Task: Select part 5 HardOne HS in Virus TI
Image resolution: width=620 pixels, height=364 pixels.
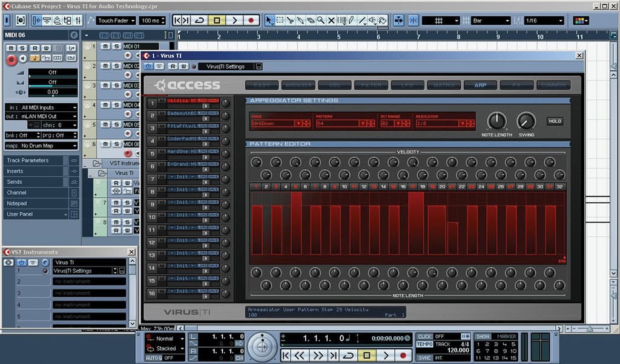Action: coord(183,151)
